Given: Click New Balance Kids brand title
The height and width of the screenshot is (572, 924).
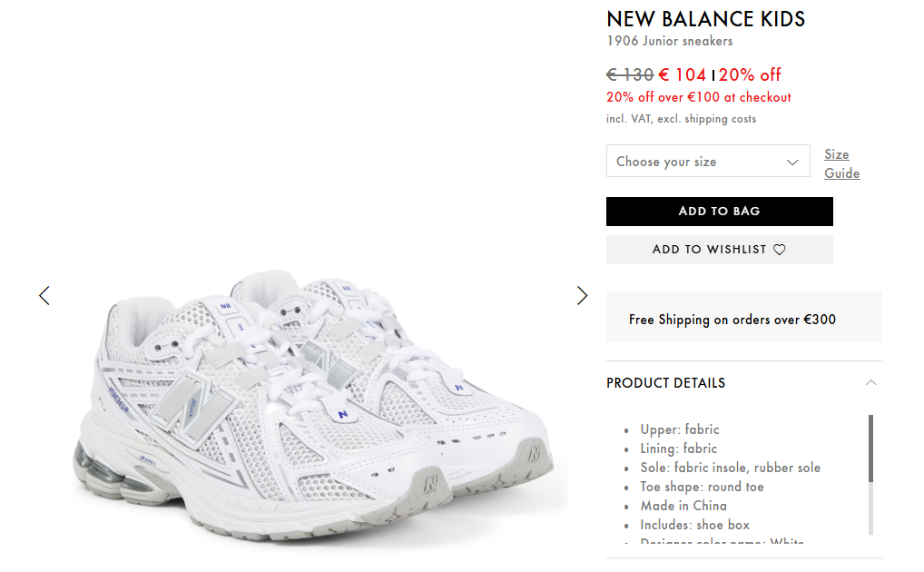Looking at the screenshot, I should click(705, 19).
